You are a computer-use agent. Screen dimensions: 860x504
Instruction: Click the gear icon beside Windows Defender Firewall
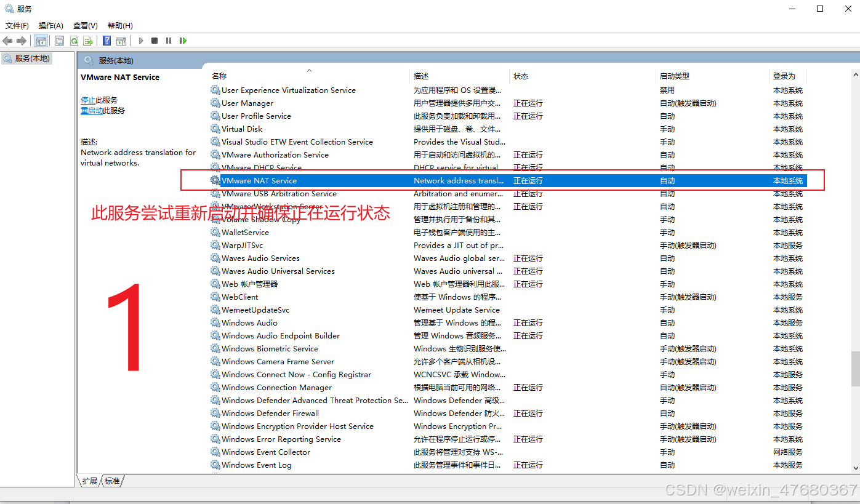[215, 413]
